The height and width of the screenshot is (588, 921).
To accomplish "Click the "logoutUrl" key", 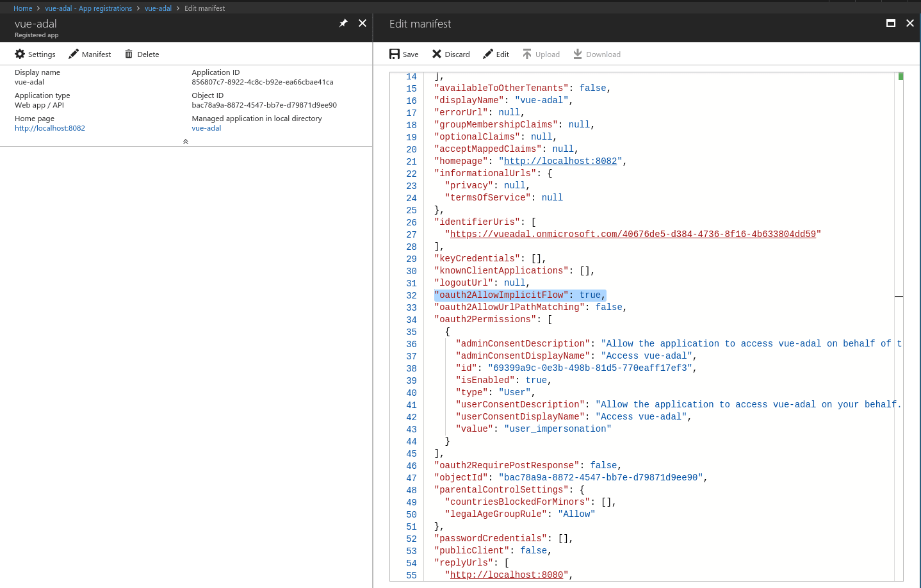I will (464, 283).
